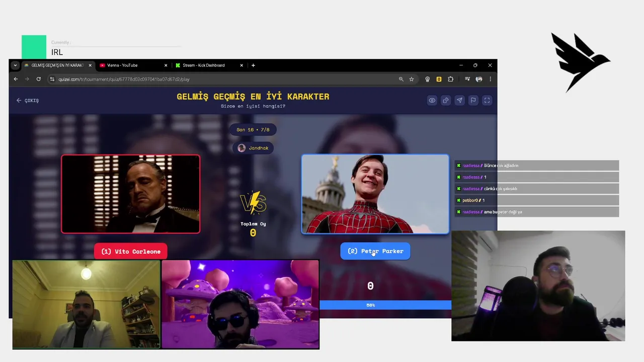
Task: Click the blue 50% vote progress bar
Action: coord(385,305)
